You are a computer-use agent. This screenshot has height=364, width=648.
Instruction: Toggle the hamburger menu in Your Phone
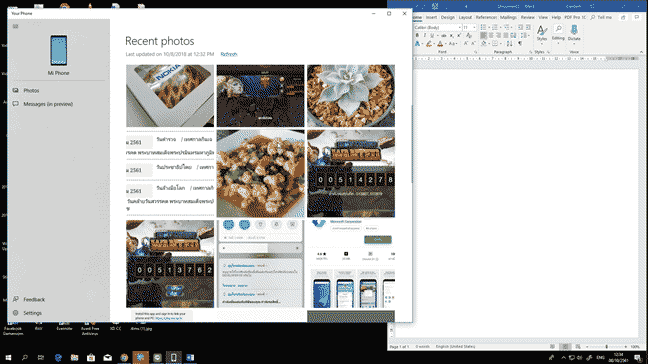coord(16,26)
